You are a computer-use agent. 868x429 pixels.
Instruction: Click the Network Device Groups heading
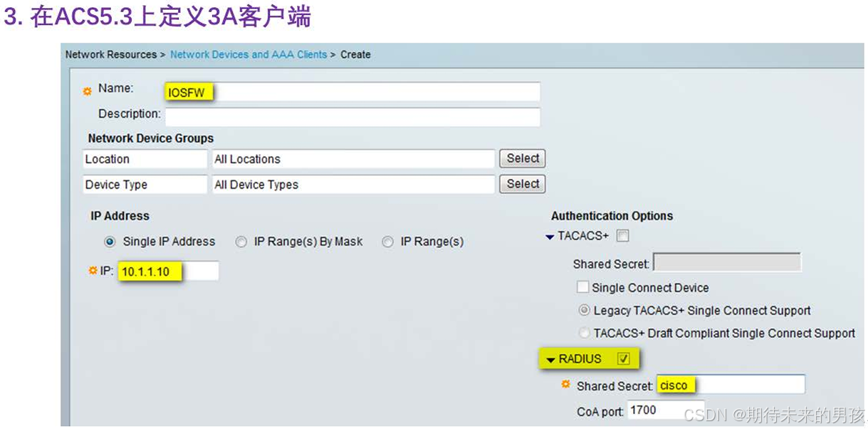coord(151,138)
